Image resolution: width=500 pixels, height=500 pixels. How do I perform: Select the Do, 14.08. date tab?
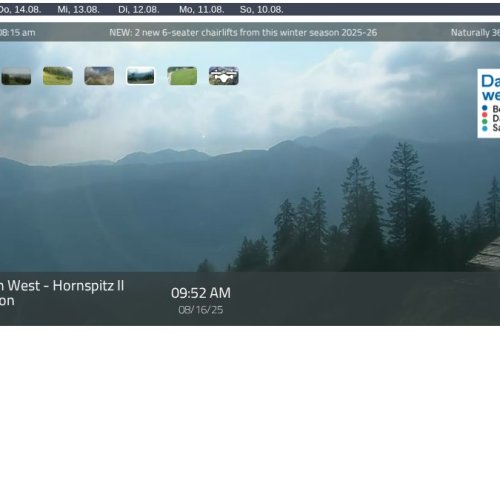coord(20,10)
